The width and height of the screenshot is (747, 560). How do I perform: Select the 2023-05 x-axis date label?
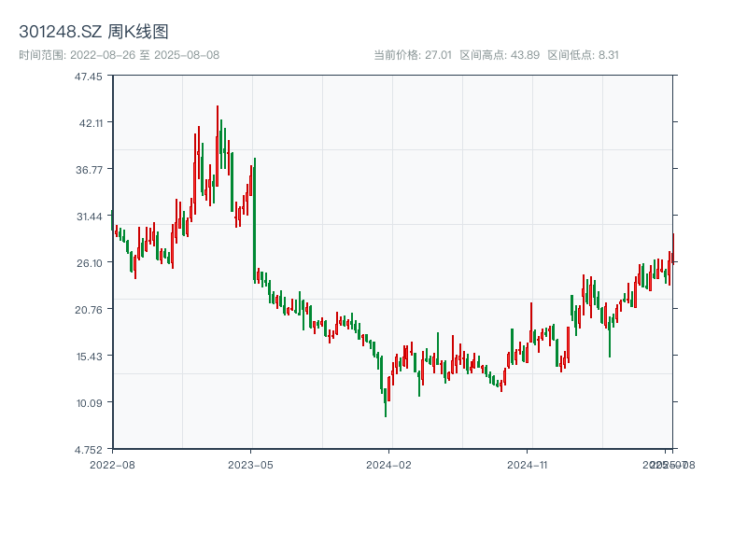[x=251, y=464]
